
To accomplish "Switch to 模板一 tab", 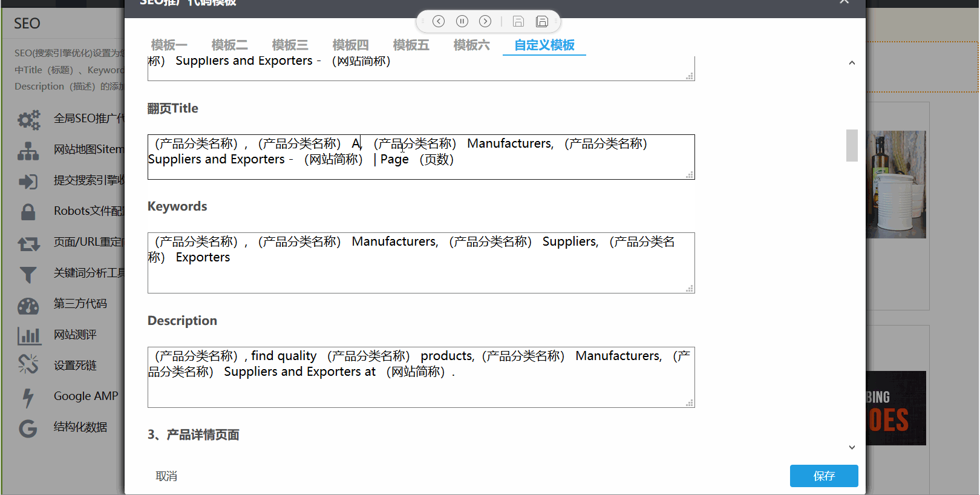I will pos(169,45).
